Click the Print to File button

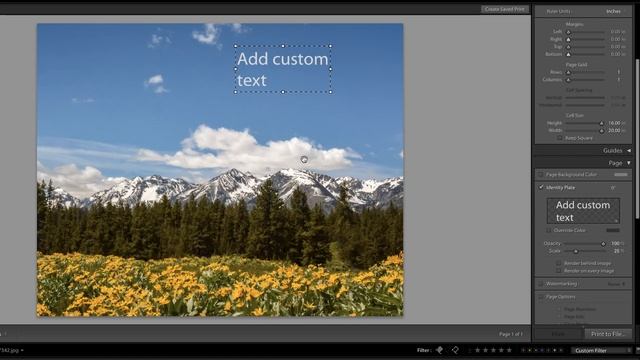pyautogui.click(x=608, y=334)
